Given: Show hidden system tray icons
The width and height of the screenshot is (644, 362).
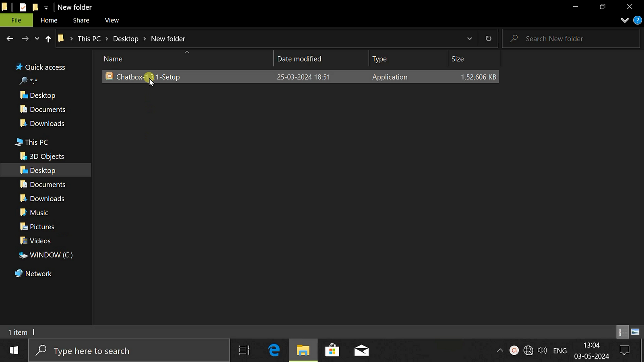Looking at the screenshot, I should (500, 350).
